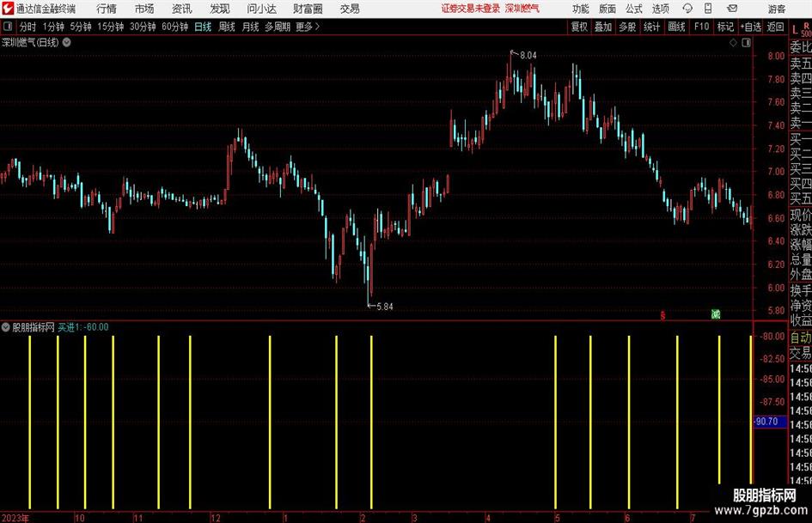Click the red 深圳燃气 title text
The height and width of the screenshot is (523, 812).
522,9
